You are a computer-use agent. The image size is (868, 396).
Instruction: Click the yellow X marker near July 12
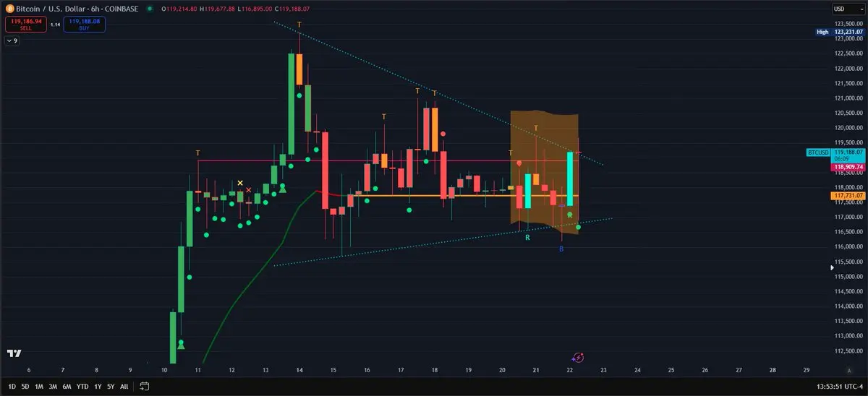pos(240,184)
